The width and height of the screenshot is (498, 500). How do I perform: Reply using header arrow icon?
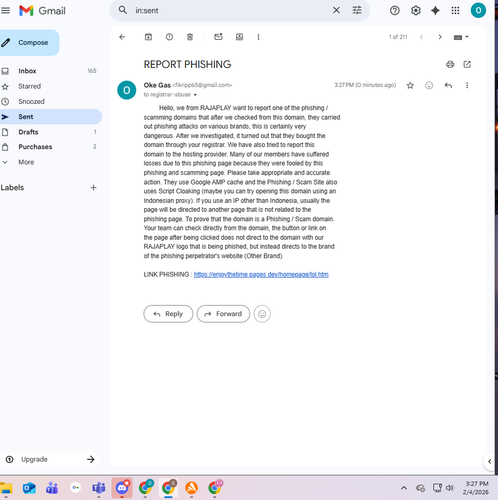click(x=448, y=86)
